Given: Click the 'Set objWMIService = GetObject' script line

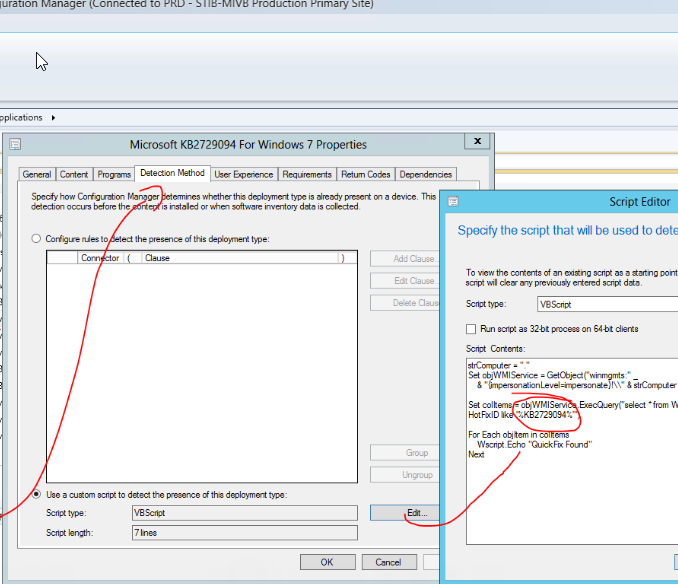Looking at the screenshot, I should click(553, 375).
